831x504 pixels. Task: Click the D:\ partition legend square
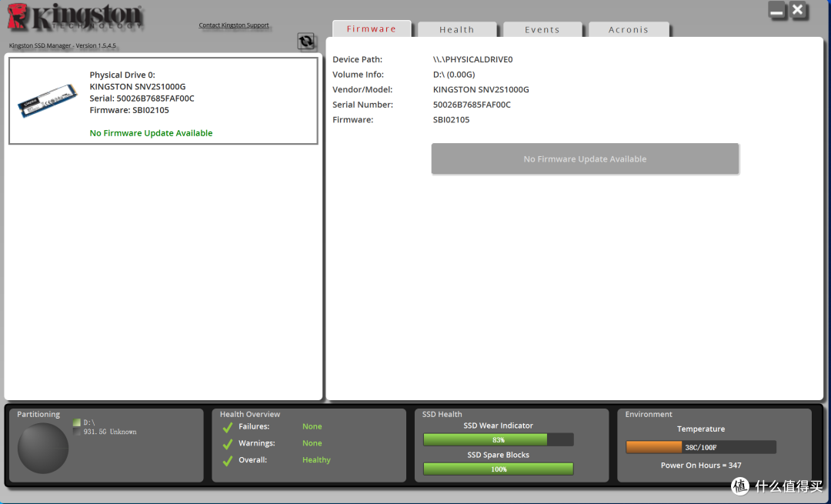tap(77, 422)
